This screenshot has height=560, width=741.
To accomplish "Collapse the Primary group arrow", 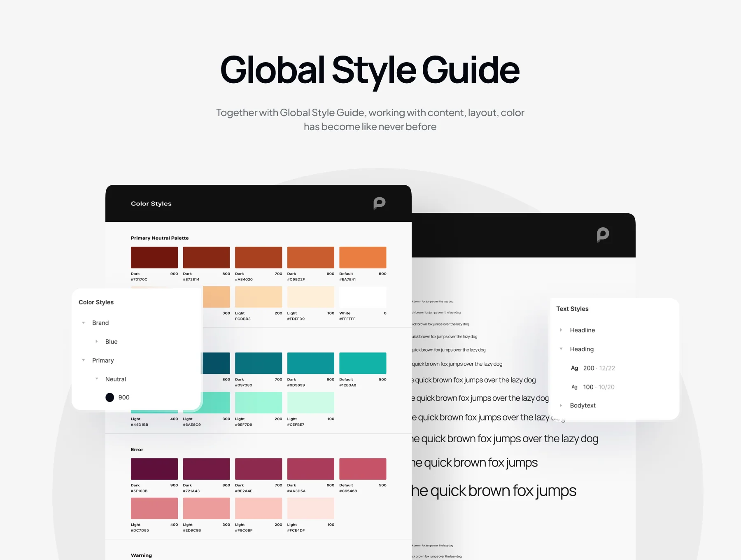I will pyautogui.click(x=84, y=360).
